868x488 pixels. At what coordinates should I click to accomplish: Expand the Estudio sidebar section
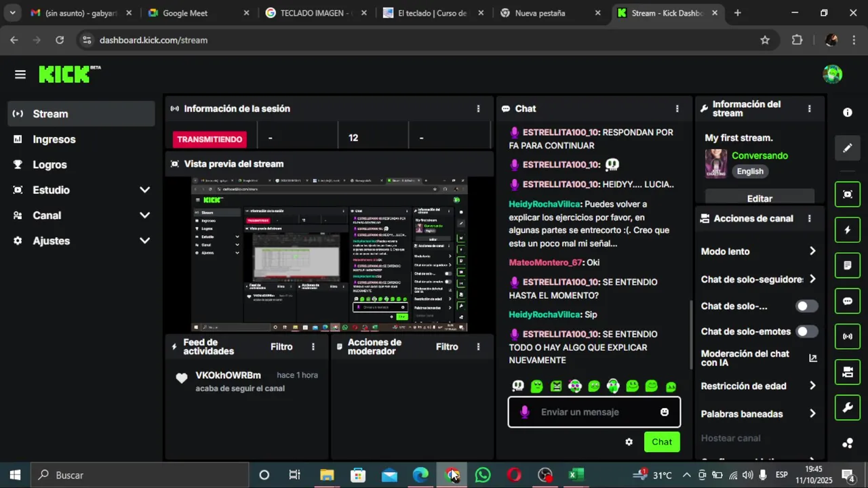[81, 190]
